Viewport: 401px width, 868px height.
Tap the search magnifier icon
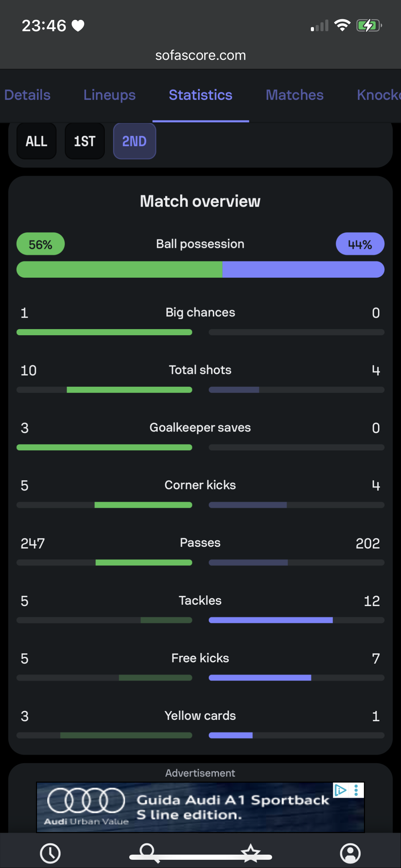click(x=148, y=852)
